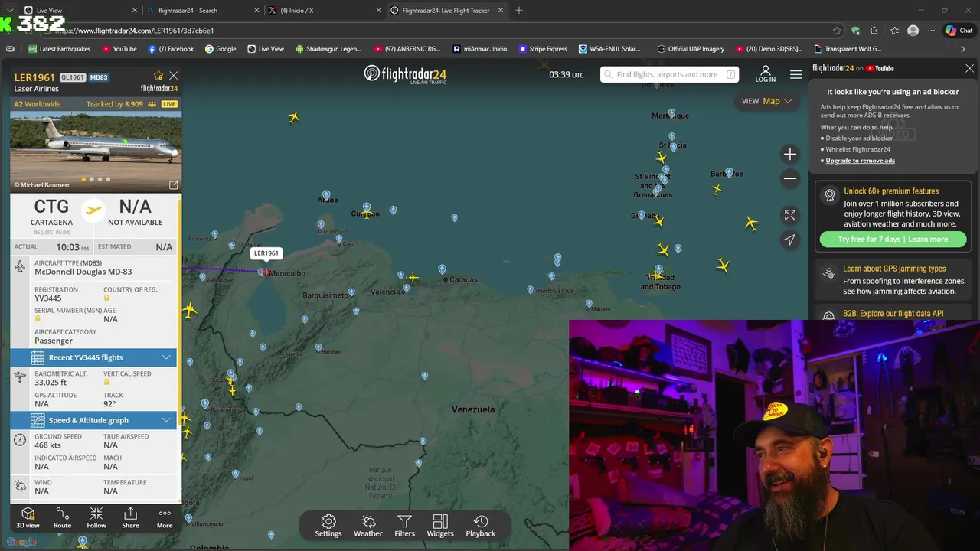The height and width of the screenshot is (551, 980).
Task: Open the hamburger main menu
Action: (x=796, y=74)
